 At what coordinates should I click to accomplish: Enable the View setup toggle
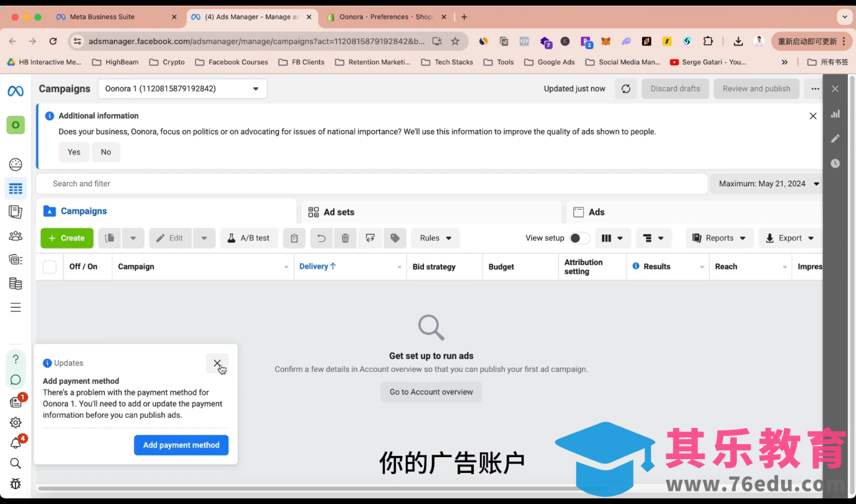pyautogui.click(x=579, y=238)
